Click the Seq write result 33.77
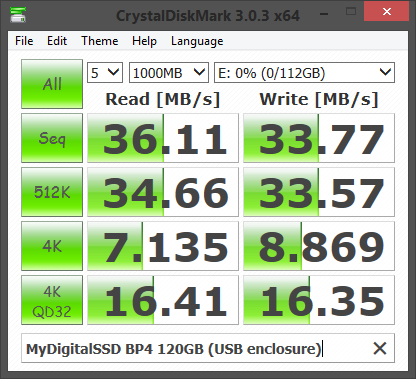Viewport: 416px width, 379px height. (x=319, y=138)
